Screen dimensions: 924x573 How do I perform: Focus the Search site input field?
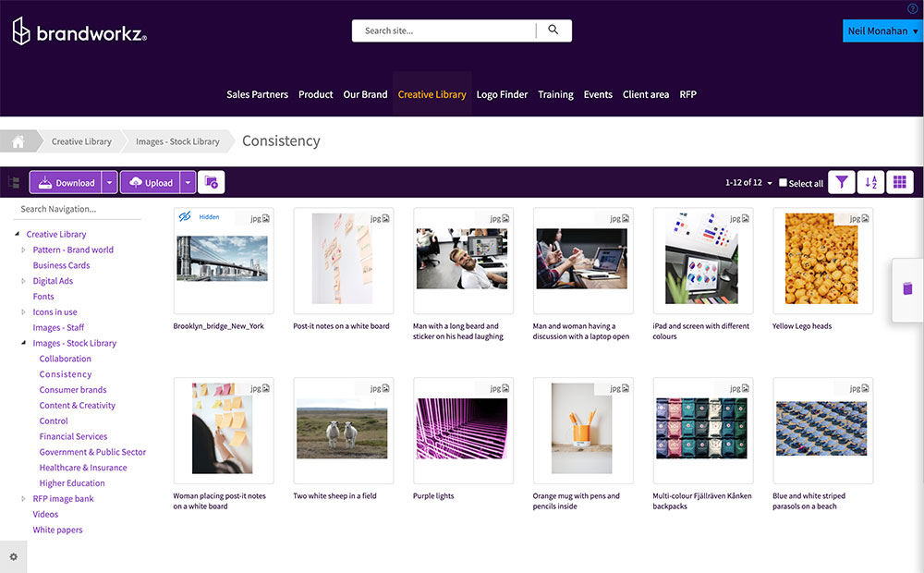[x=445, y=30]
